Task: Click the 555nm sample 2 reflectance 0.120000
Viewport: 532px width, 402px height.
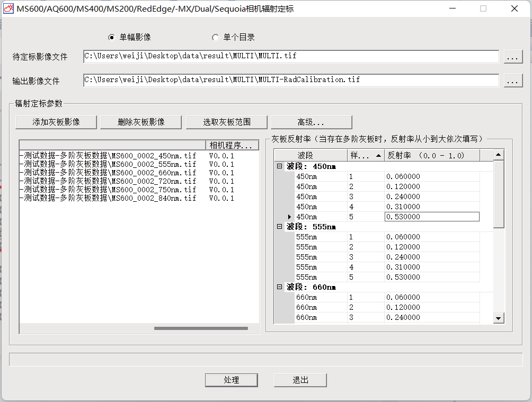Action: (432, 247)
